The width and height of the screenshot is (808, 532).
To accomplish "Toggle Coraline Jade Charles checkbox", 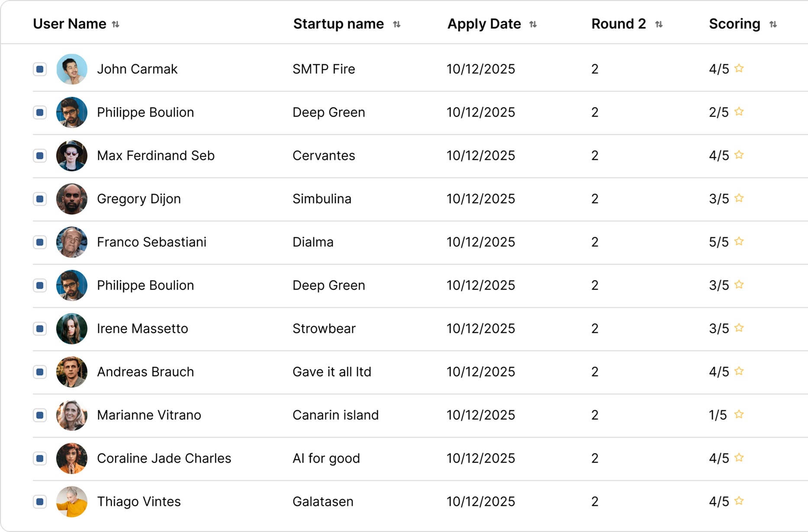I will [x=40, y=458].
